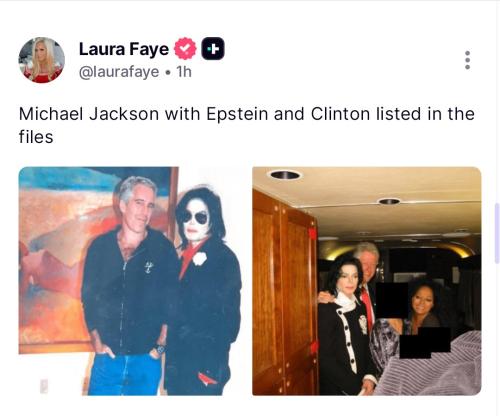
Task: Click the lower black redaction box in right photo
Action: 425,343
